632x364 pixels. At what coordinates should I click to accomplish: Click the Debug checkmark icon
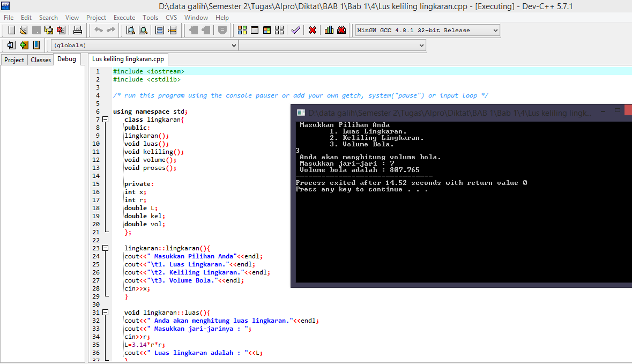296,30
